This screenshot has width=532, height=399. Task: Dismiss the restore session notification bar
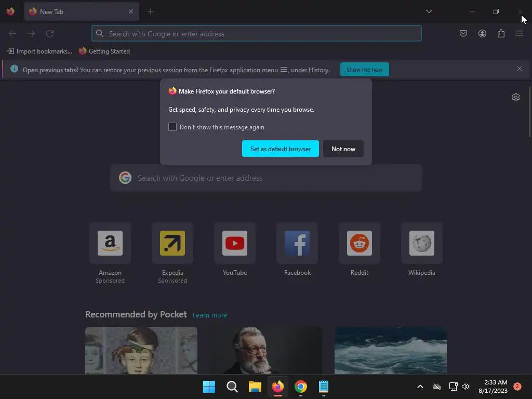click(520, 69)
